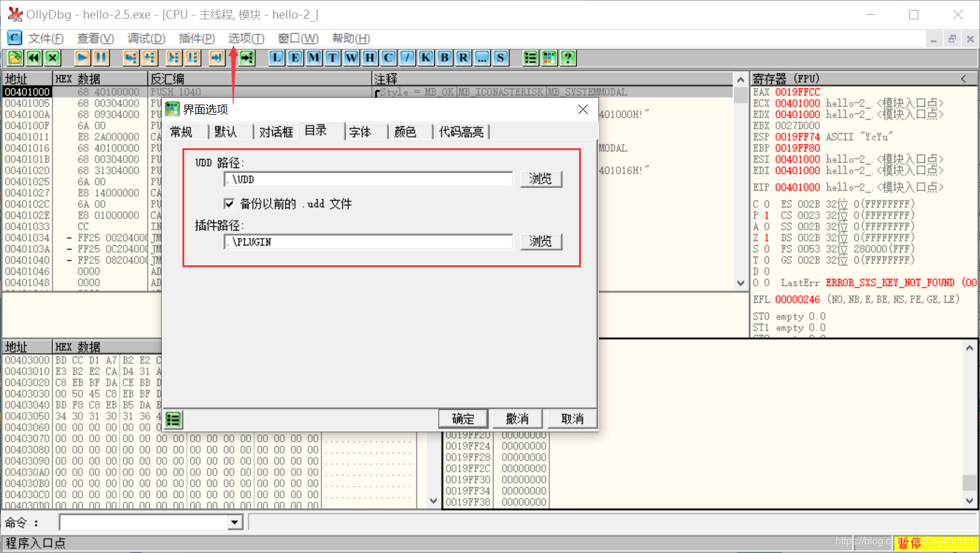The image size is (980, 553).
Task: Switch to the 字体 tab
Action: [360, 132]
